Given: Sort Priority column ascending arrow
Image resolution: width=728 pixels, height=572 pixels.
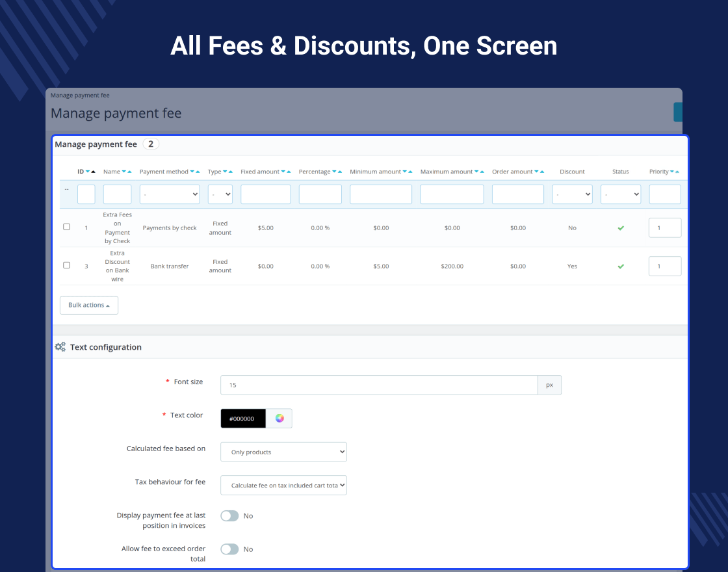Looking at the screenshot, I should (677, 172).
